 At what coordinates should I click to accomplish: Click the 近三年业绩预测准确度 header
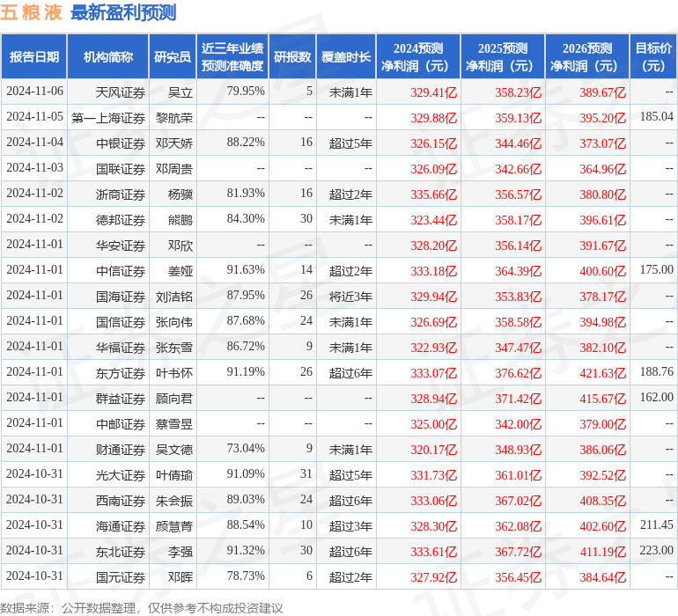232,56
